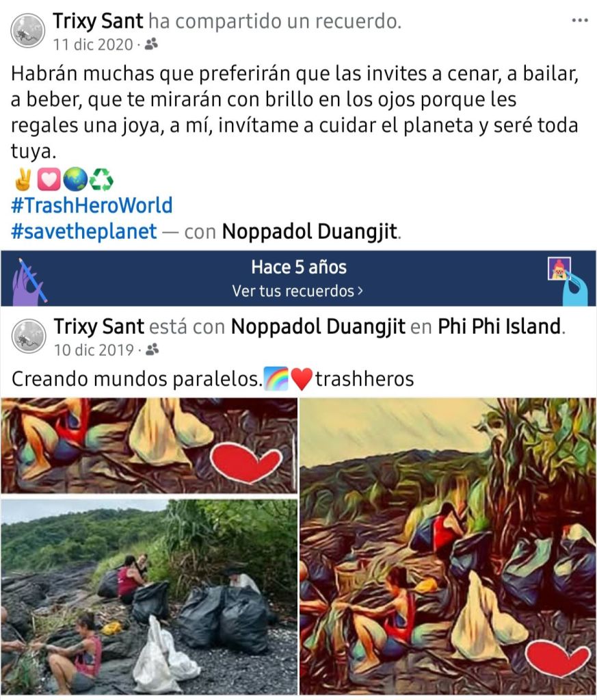Viewport: 597px width, 700px height.
Task: Tap the recycling symbol emoji
Action: 101,179
